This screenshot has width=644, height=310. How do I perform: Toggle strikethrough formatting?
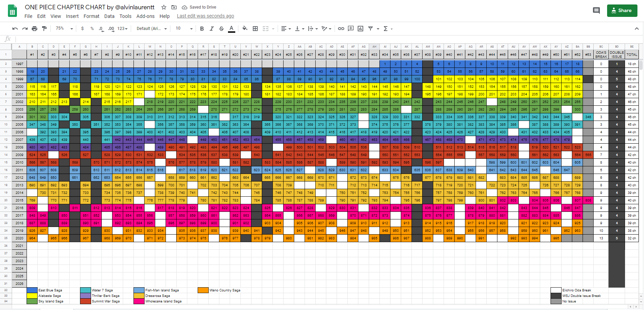(221, 29)
